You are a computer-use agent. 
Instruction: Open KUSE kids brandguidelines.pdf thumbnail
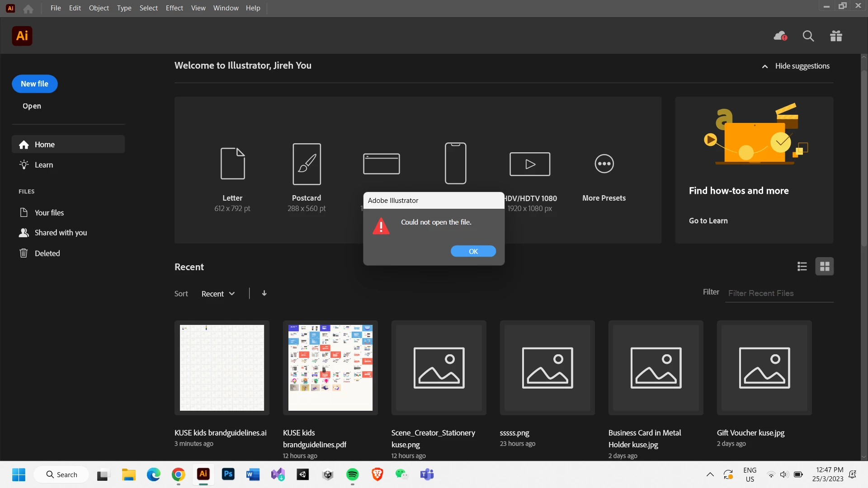[330, 367]
